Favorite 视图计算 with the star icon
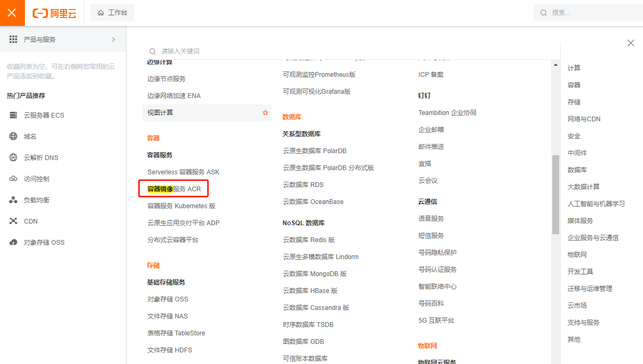The height and width of the screenshot is (364, 643). [265, 112]
